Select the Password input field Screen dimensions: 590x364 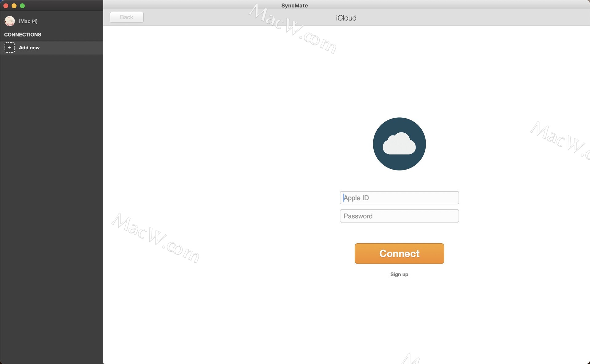399,216
